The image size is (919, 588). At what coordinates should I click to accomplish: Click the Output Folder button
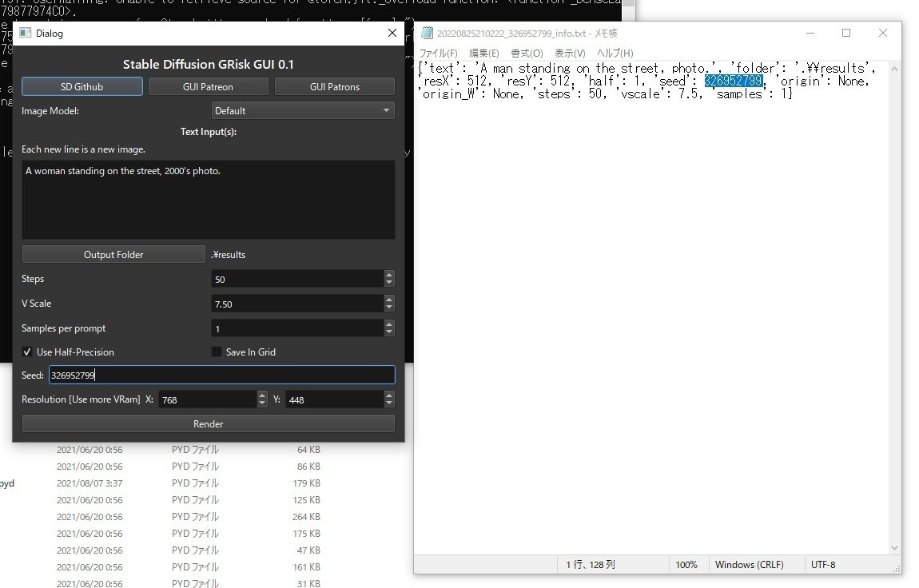coord(113,254)
